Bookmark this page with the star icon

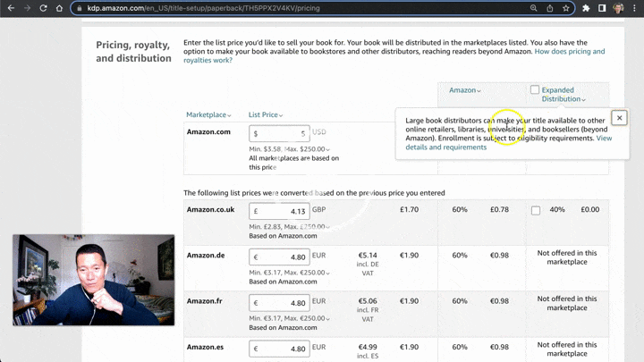tap(566, 8)
